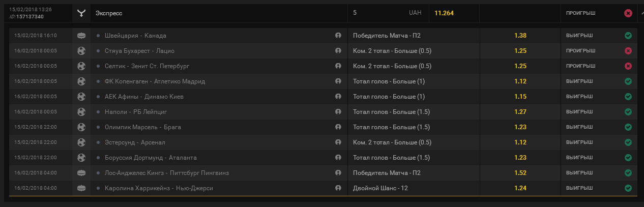Click the bet ID 157137340
The width and height of the screenshot is (644, 207).
click(30, 17)
